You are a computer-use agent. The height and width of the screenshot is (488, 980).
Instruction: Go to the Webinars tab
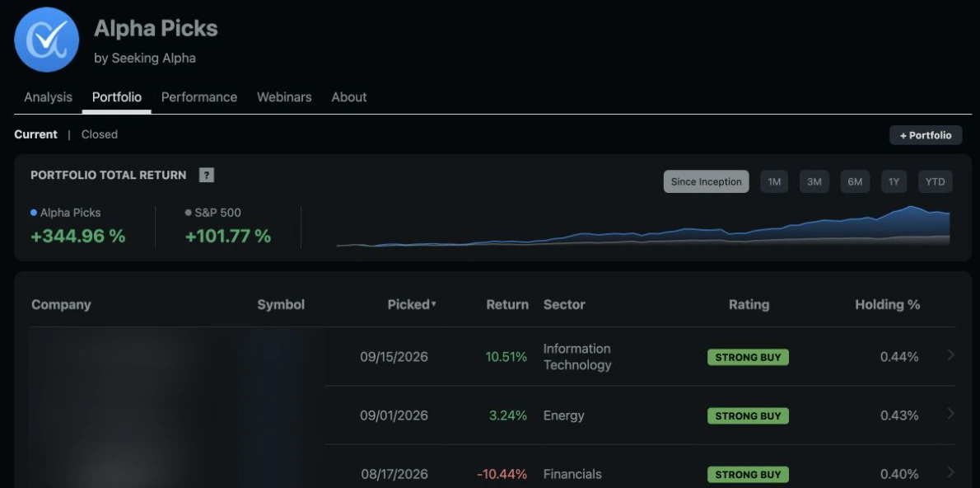point(284,97)
